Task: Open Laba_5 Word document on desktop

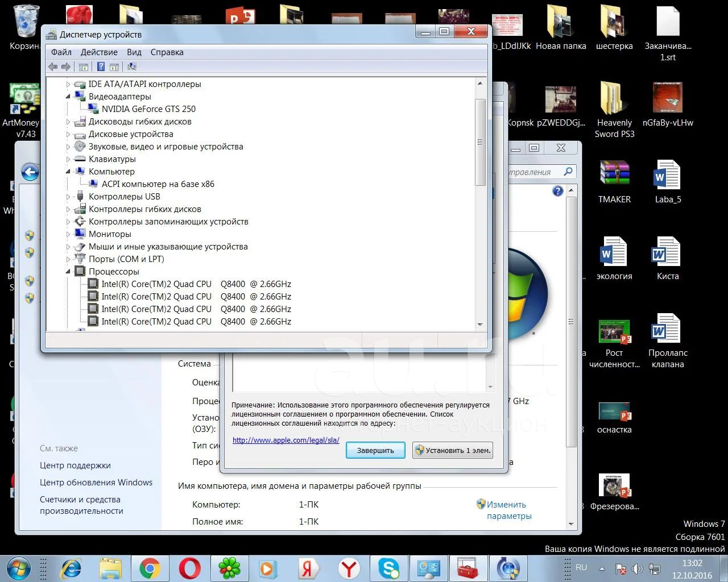Action: [668, 182]
